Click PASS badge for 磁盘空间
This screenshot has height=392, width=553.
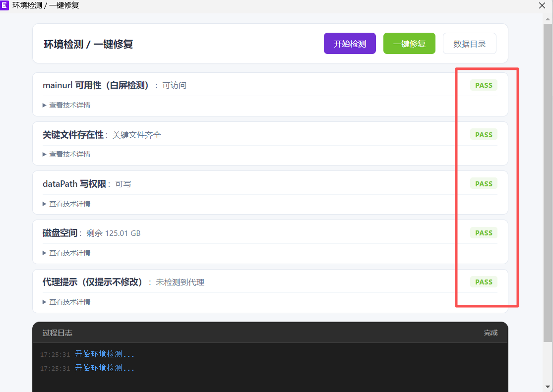(x=484, y=233)
